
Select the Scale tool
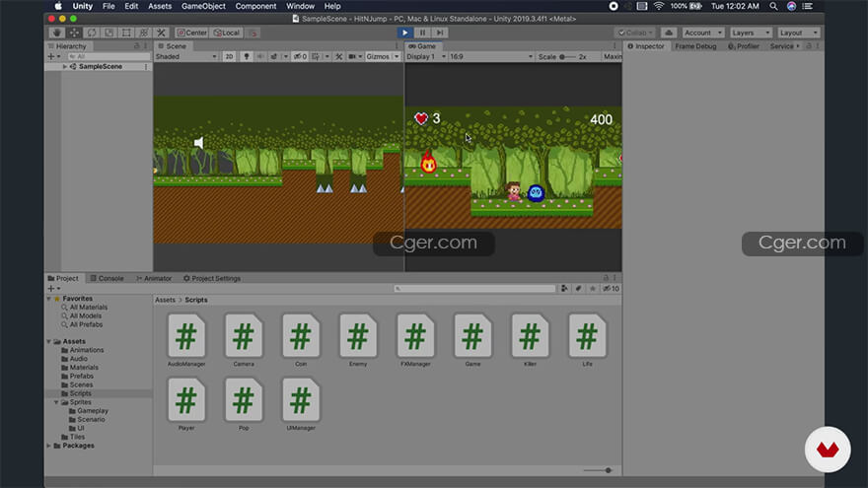tap(109, 33)
